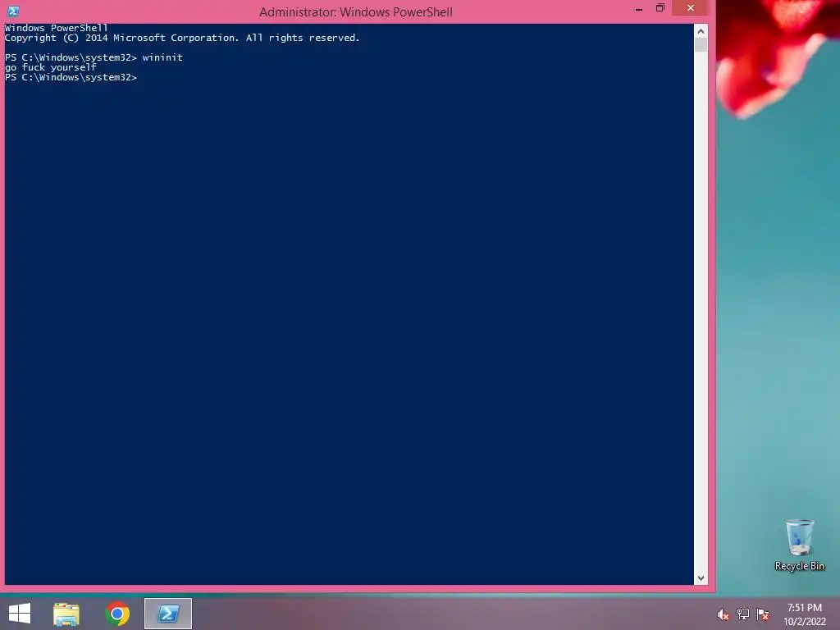840x630 pixels.
Task: Click the 'go fuck yourself' output line
Action: (50, 67)
